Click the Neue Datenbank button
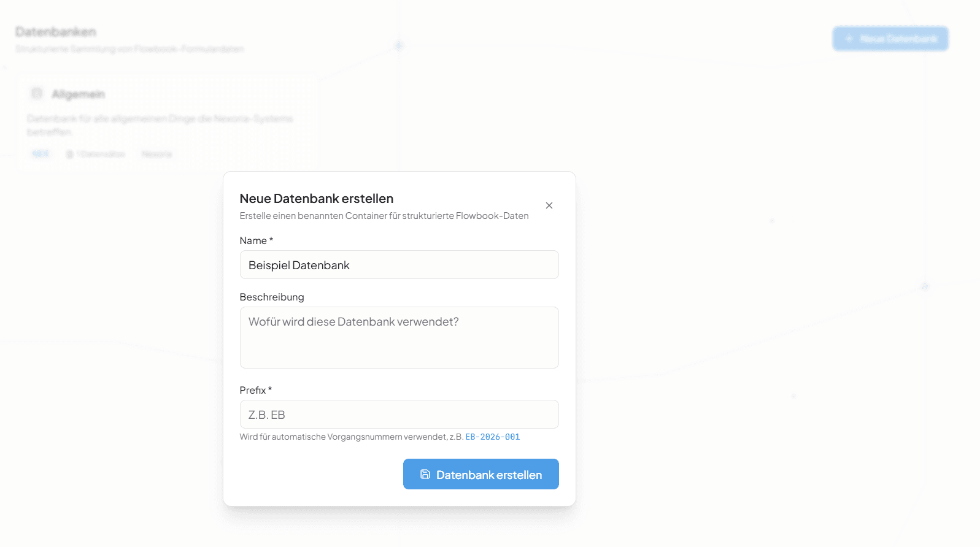 (890, 39)
